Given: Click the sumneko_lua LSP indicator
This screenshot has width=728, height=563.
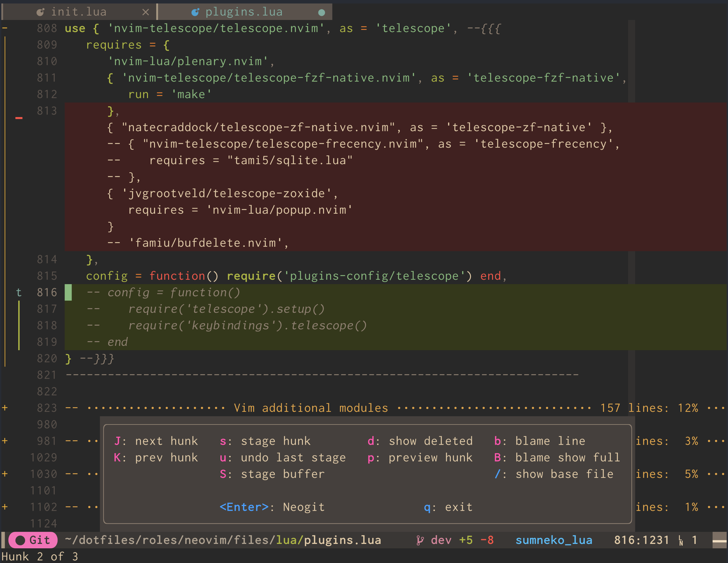Looking at the screenshot, I should [x=554, y=540].
